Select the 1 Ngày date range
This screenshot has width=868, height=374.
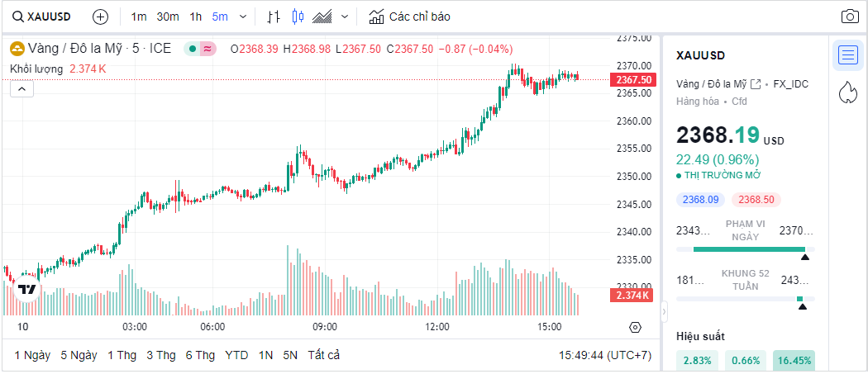[x=32, y=355]
